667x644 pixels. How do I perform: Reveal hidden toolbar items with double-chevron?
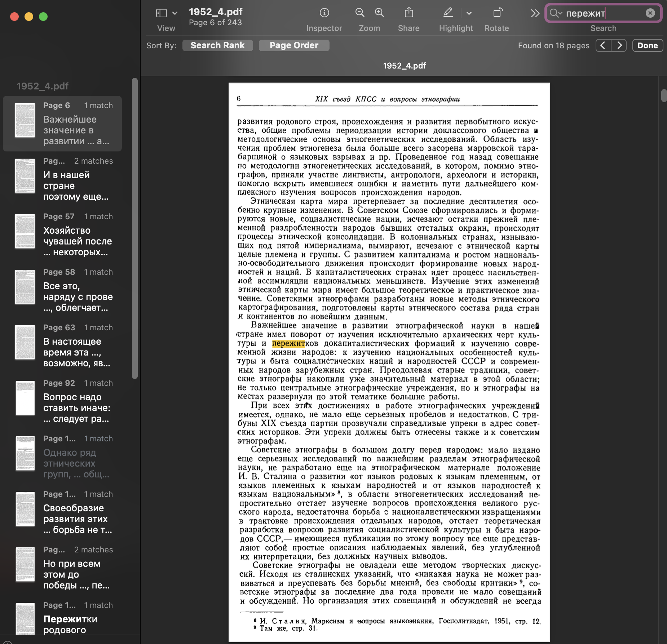(535, 13)
